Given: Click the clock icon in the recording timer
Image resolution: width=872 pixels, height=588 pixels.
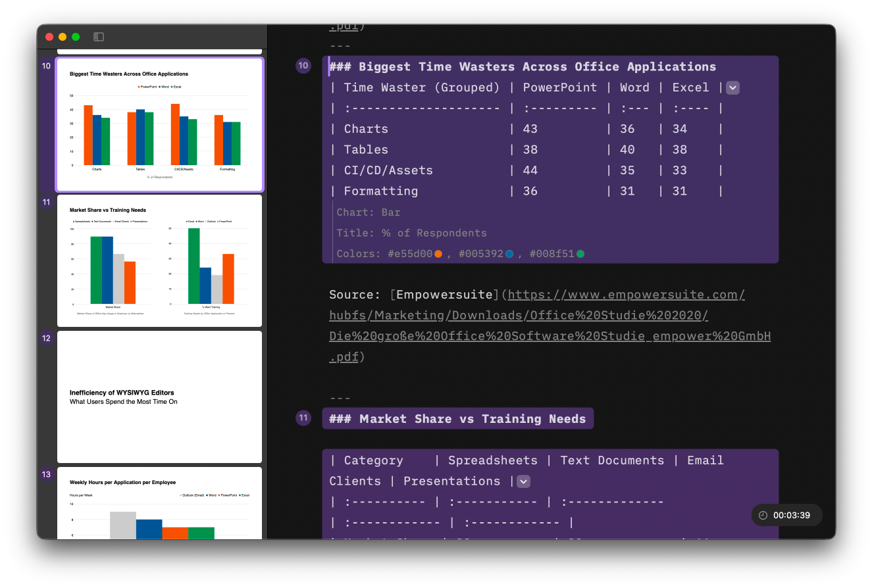Looking at the screenshot, I should point(762,515).
